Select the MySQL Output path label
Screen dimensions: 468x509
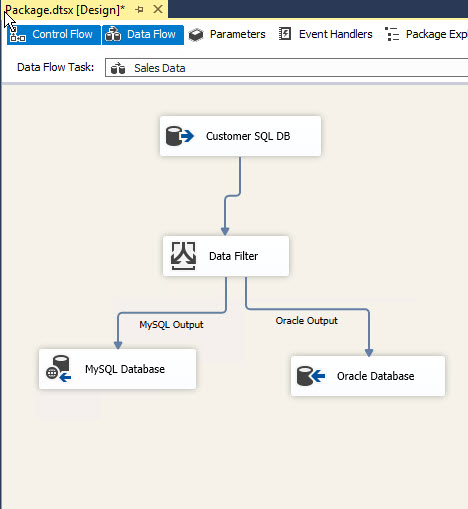[171, 325]
